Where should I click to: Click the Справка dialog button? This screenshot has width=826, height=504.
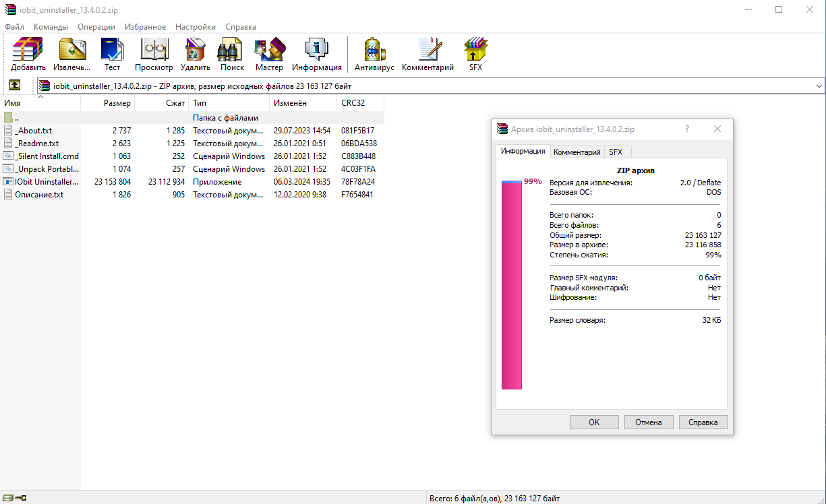pyautogui.click(x=703, y=422)
